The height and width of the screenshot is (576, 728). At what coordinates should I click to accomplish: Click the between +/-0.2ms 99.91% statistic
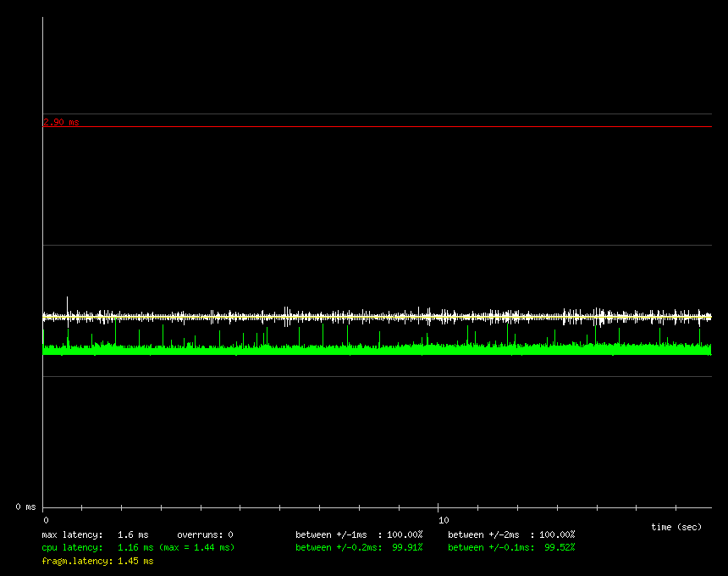click(x=359, y=547)
